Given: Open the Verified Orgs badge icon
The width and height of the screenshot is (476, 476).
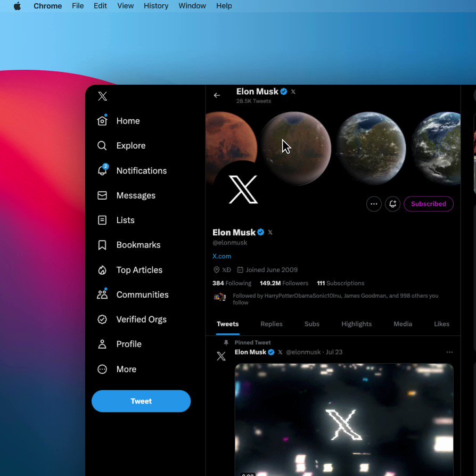Looking at the screenshot, I should pyautogui.click(x=102, y=319).
